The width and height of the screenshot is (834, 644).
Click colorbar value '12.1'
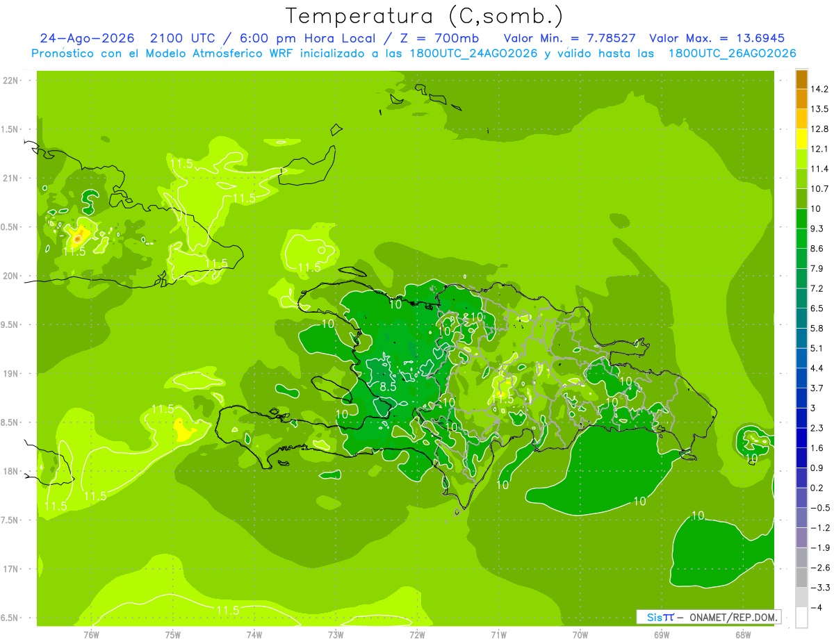coord(820,149)
